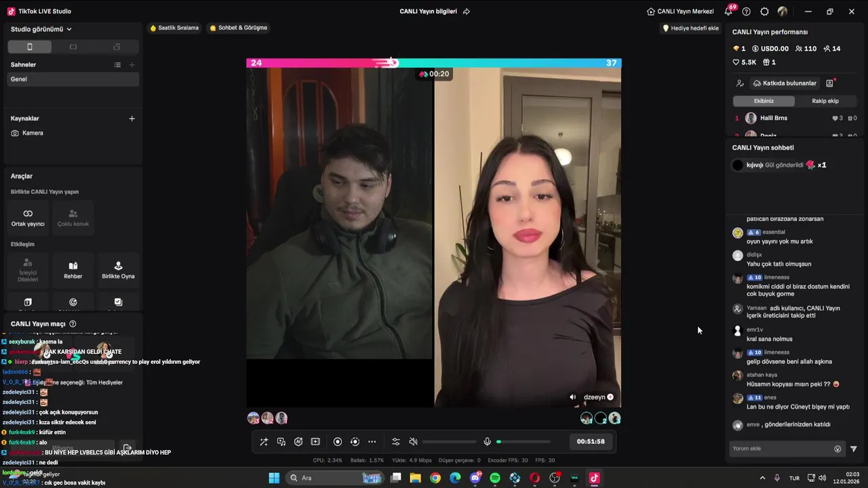
Task: Add a new scene in Sahneler
Action: (x=132, y=65)
